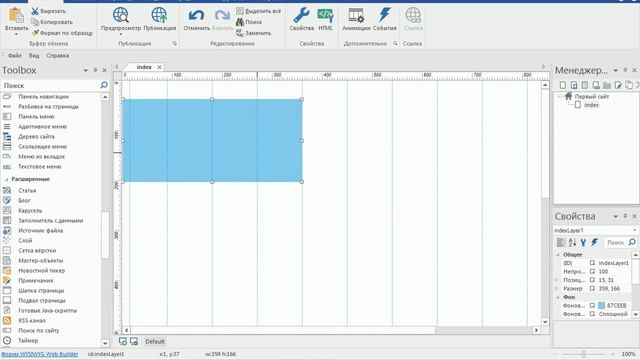The height and width of the screenshot is (360, 640).
Task: Select the Blog (Блог) tool
Action: [24, 200]
